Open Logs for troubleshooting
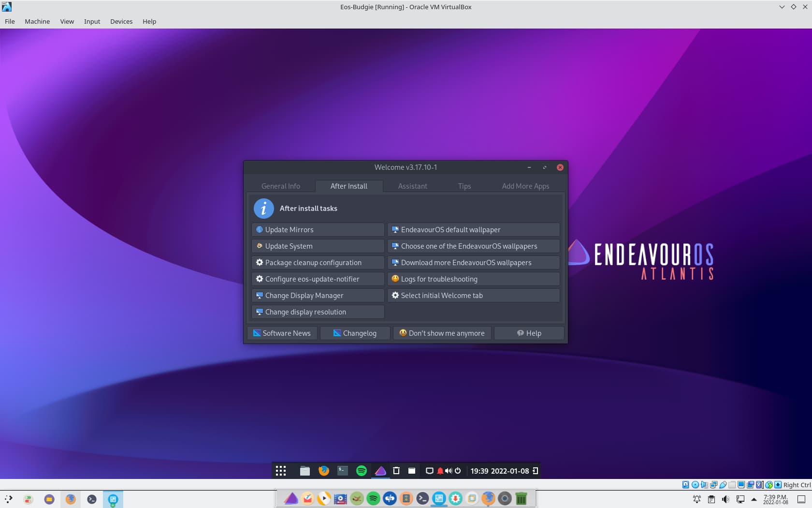Viewport: 812px width, 508px height. point(473,279)
